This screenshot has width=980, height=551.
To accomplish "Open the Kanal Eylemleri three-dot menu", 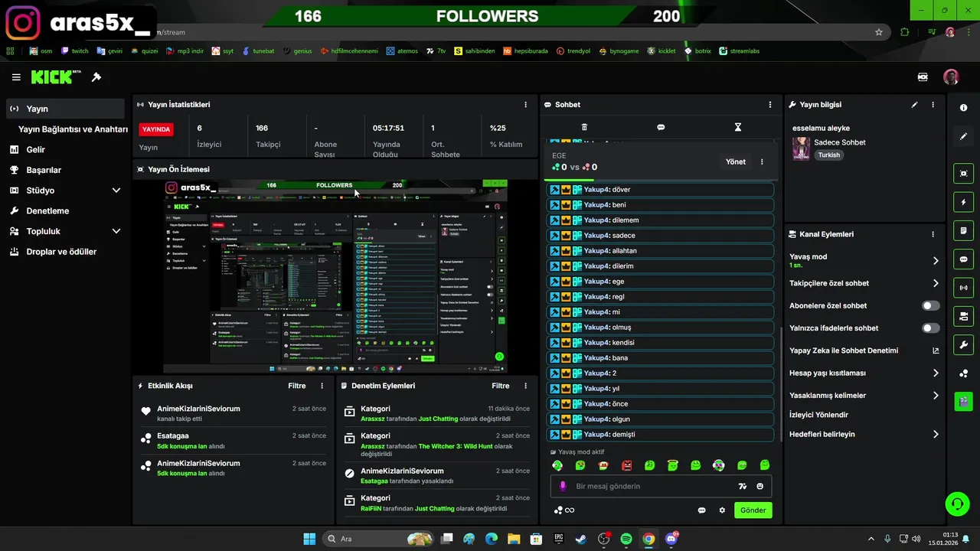I will click(933, 234).
